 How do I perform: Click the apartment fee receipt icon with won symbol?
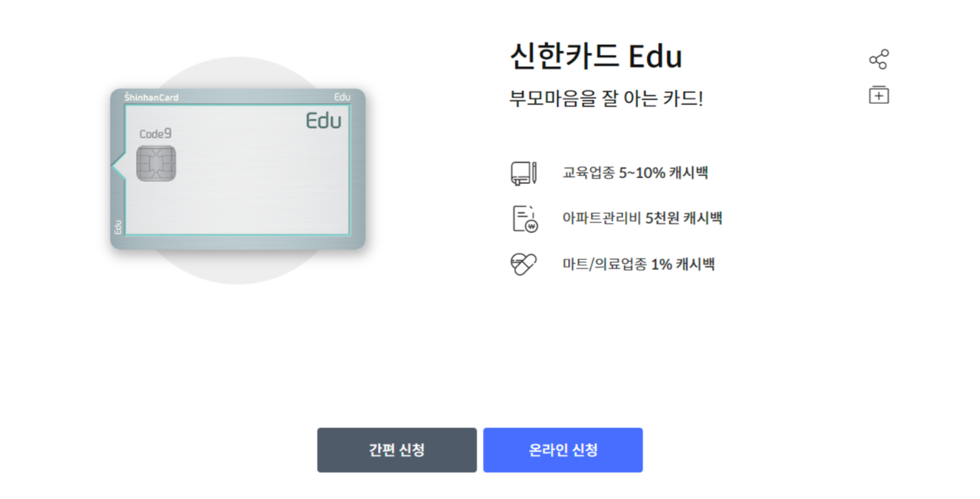pyautogui.click(x=523, y=218)
